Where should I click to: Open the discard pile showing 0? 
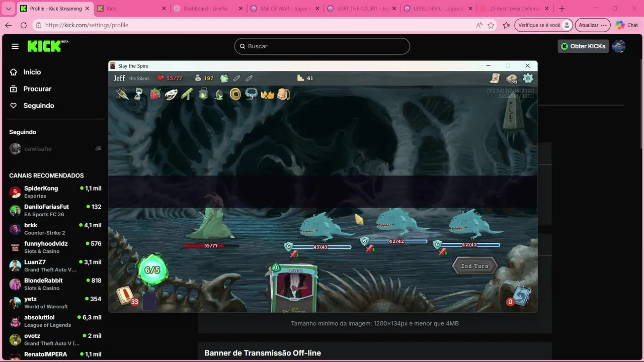coord(519,296)
